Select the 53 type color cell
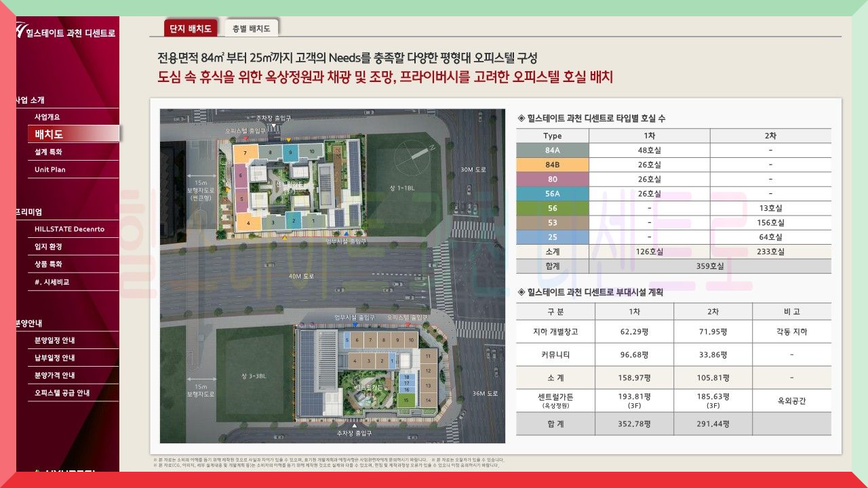This screenshot has width=868, height=488. coord(552,222)
